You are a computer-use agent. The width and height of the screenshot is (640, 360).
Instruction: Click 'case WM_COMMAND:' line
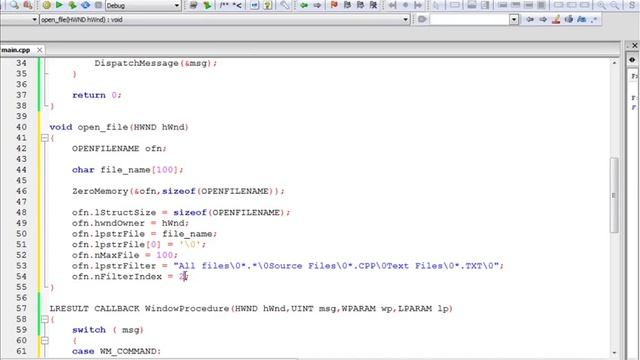click(x=116, y=351)
